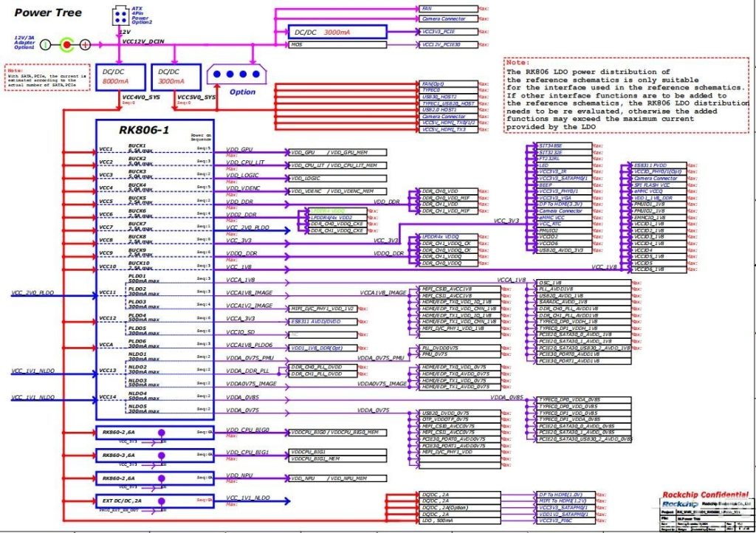Click the four-dot Option connector symbol

click(x=237, y=75)
